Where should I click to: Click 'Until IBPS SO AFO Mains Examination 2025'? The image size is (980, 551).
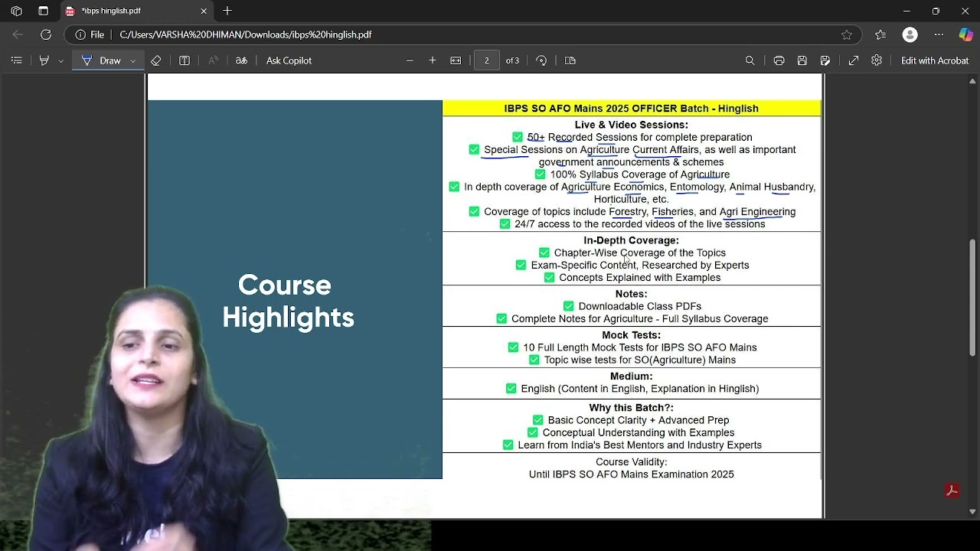coord(632,474)
